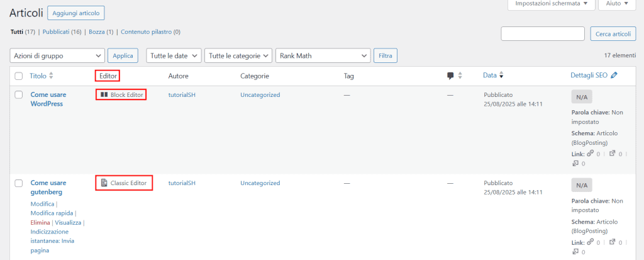Show only Pubblicati articles
Screen dimensions: 644x260
[56, 31]
